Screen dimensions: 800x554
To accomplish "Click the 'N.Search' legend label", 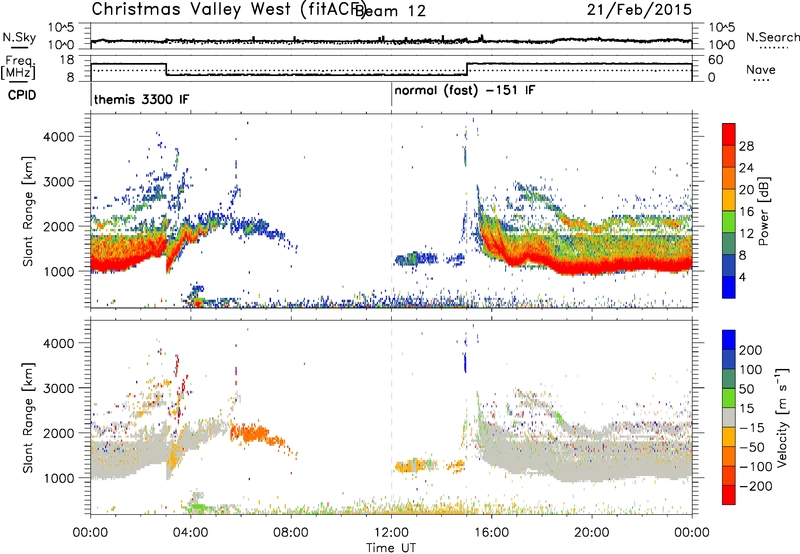I will click(x=773, y=37).
